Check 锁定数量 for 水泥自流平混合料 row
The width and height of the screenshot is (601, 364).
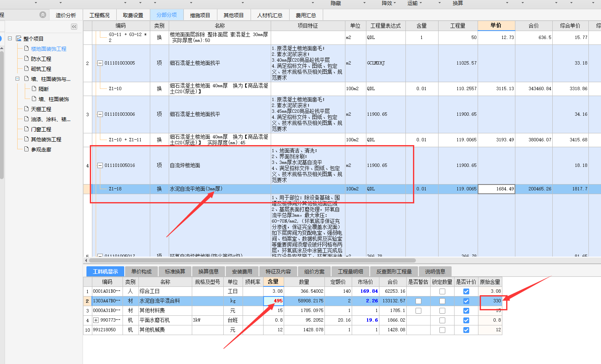click(442, 301)
